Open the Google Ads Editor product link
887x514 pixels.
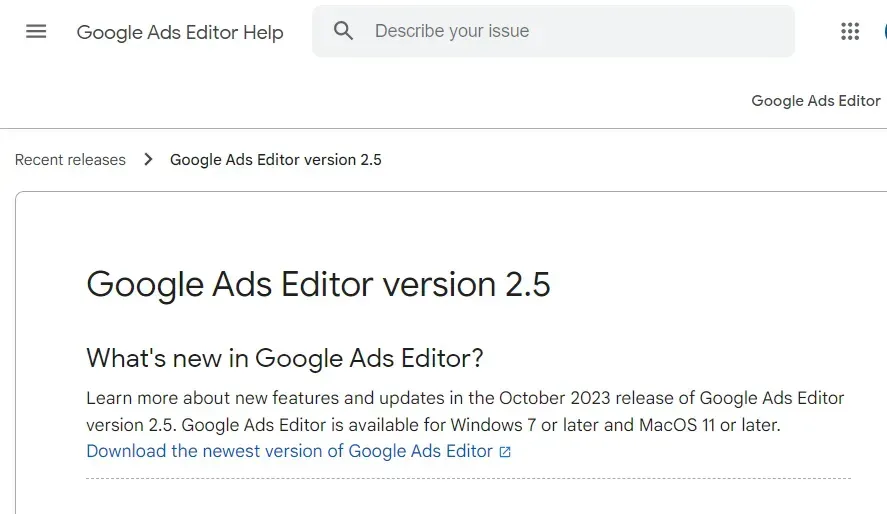point(816,101)
